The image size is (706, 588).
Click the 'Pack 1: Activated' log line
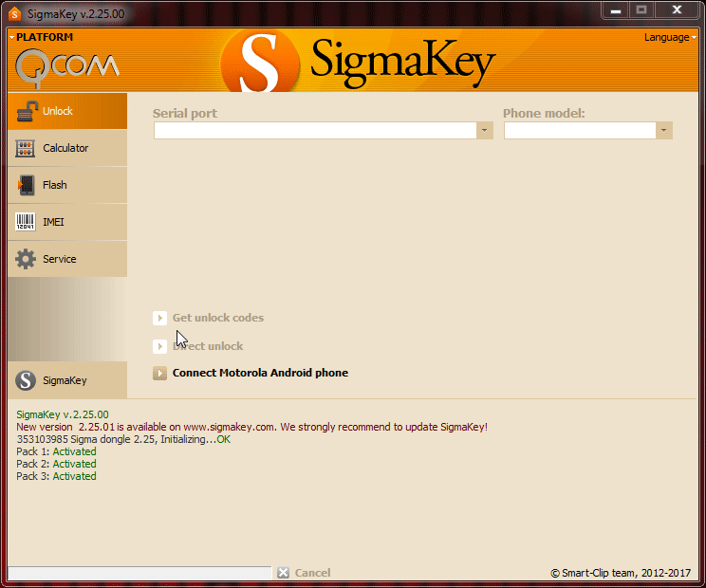(x=56, y=451)
